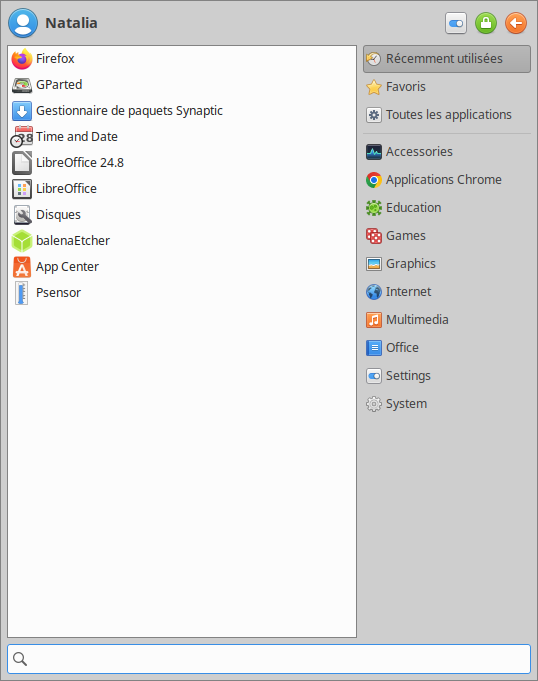Open App Center label
The image size is (538, 681).
click(67, 267)
